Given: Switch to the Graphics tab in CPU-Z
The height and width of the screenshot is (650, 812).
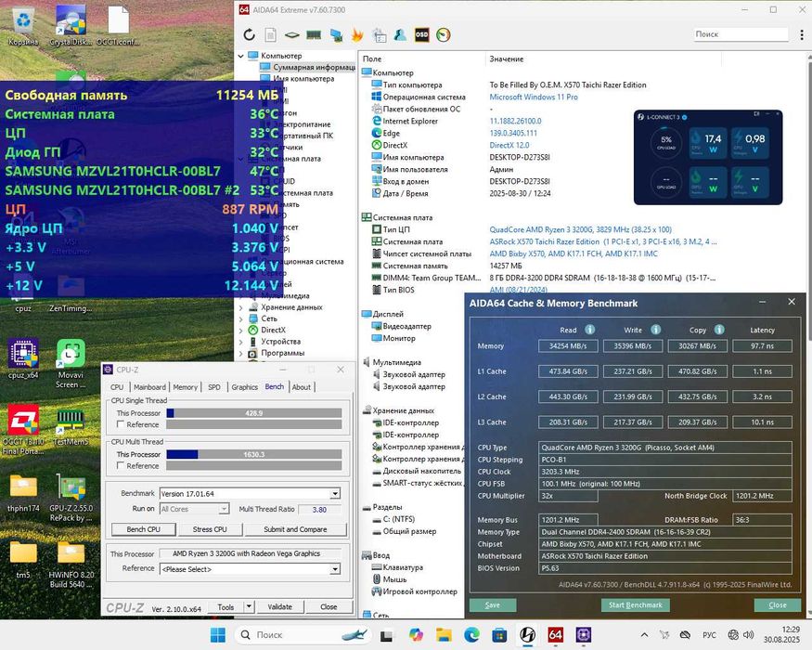Looking at the screenshot, I should click(x=244, y=387).
